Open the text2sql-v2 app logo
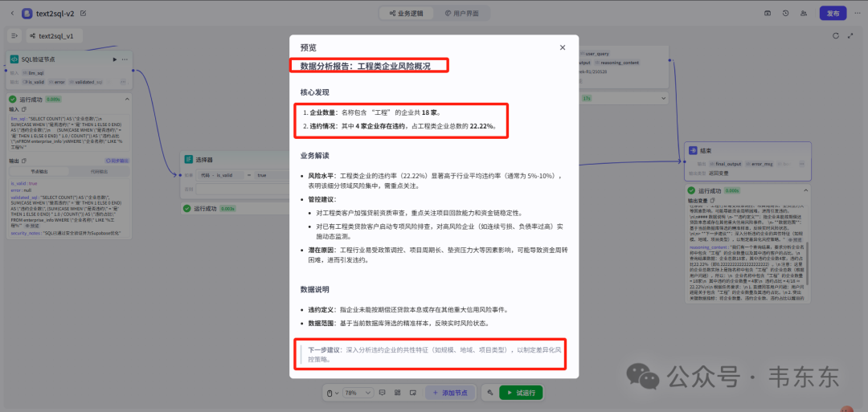The width and height of the screenshot is (868, 412). coord(27,14)
